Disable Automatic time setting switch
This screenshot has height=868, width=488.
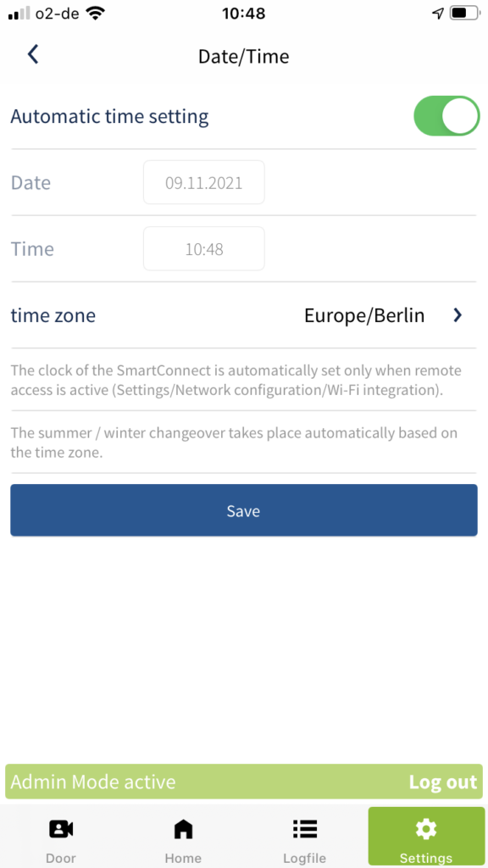[x=446, y=116]
